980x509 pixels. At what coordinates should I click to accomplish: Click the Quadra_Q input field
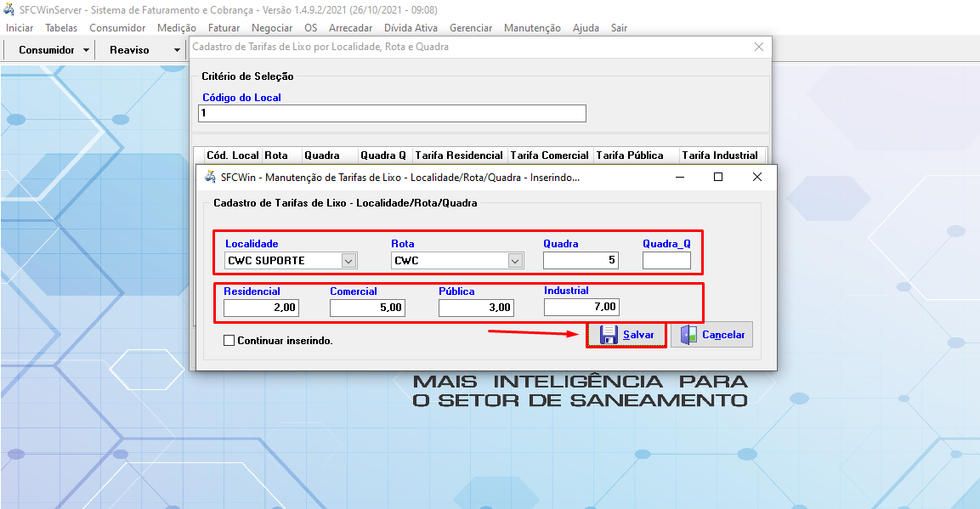[x=666, y=261]
